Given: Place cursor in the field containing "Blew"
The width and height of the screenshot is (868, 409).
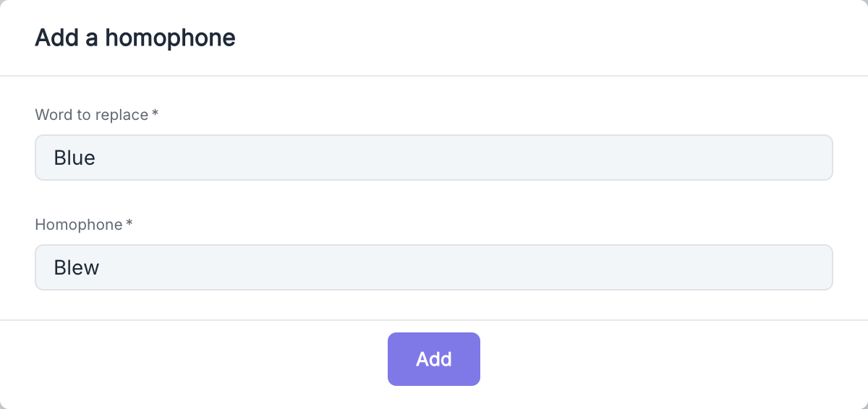Looking at the screenshot, I should pos(433,267).
